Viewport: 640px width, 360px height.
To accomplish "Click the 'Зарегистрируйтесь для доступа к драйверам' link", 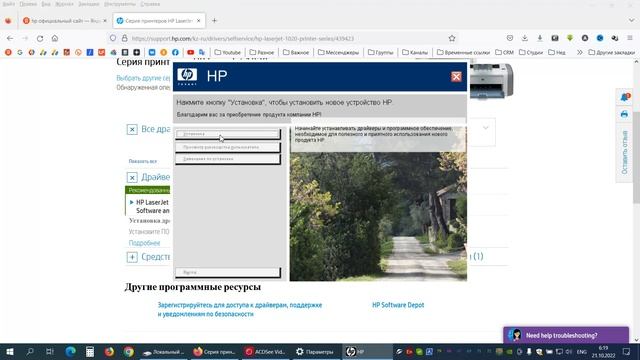I will coord(240,309).
